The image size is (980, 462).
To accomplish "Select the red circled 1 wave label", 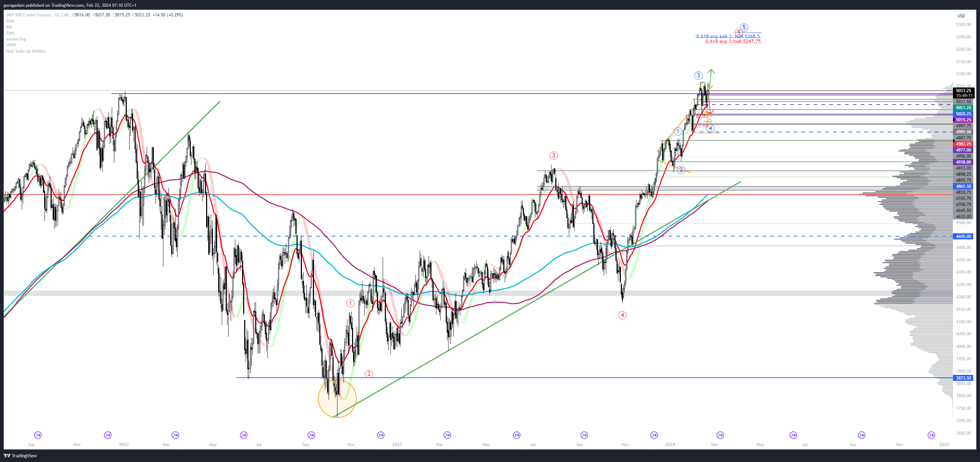I will [350, 303].
